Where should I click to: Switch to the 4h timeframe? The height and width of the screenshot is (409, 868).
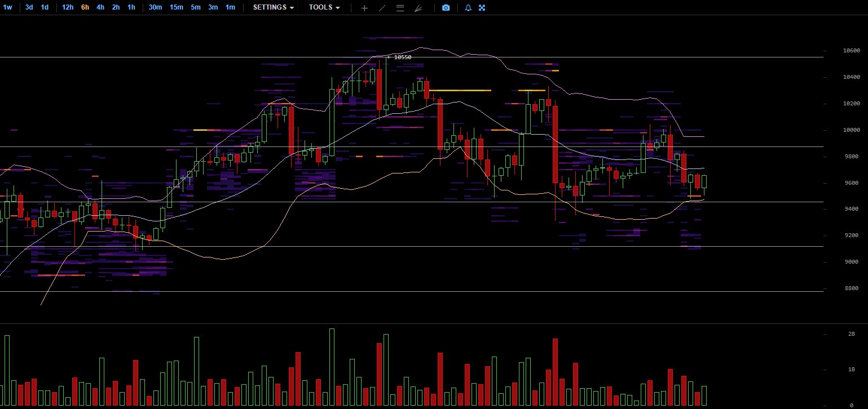(100, 8)
